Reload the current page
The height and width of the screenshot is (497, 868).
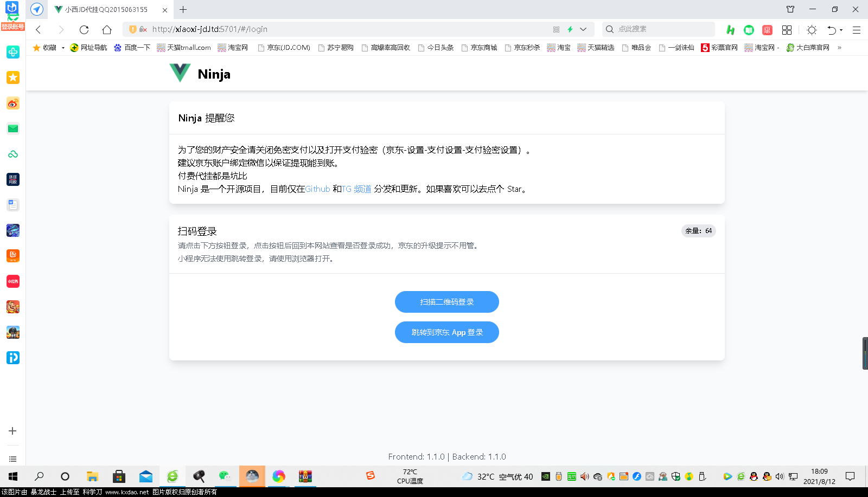pyautogui.click(x=84, y=30)
